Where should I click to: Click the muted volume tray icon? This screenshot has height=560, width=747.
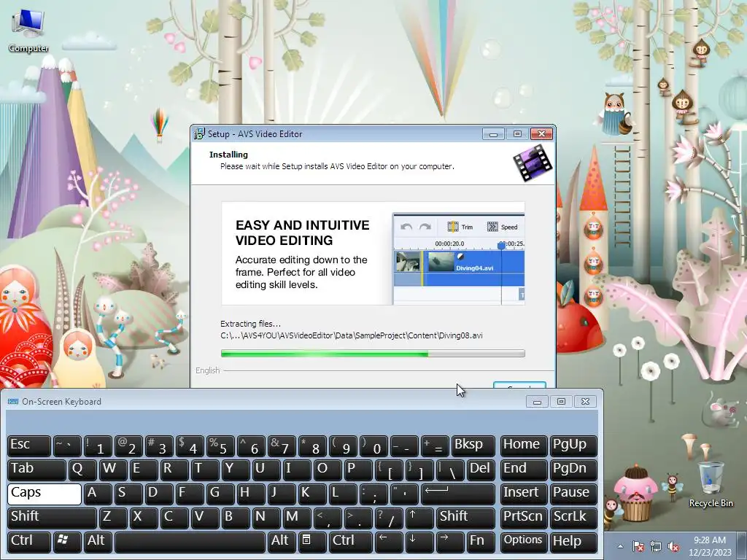pos(673,546)
